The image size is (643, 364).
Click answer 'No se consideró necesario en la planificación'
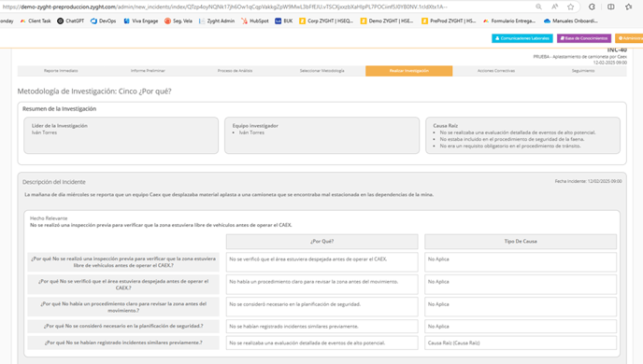[321, 307]
